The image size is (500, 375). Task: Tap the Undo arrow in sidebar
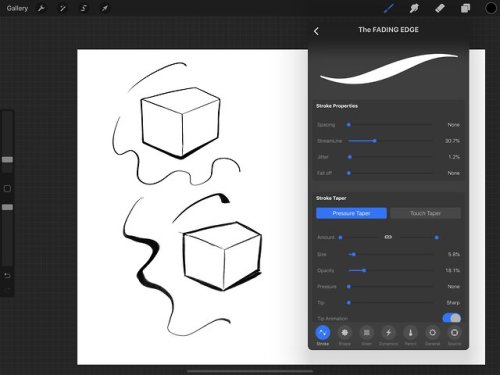(7, 276)
